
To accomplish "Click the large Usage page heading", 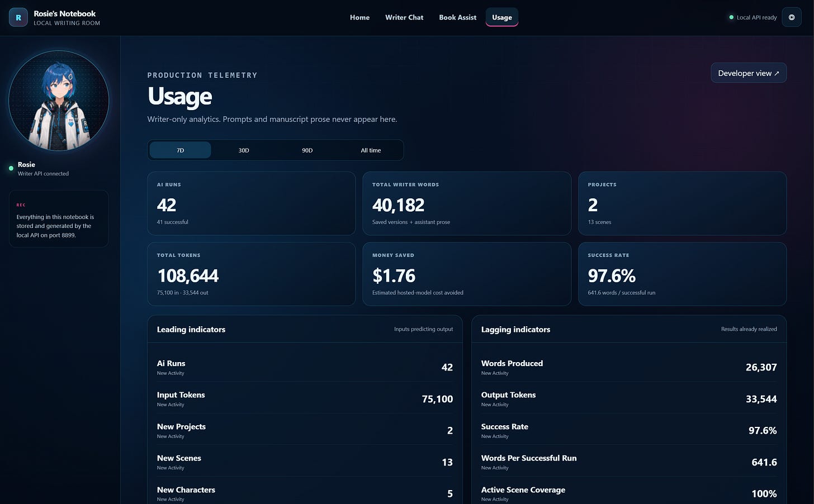I will coord(180,96).
